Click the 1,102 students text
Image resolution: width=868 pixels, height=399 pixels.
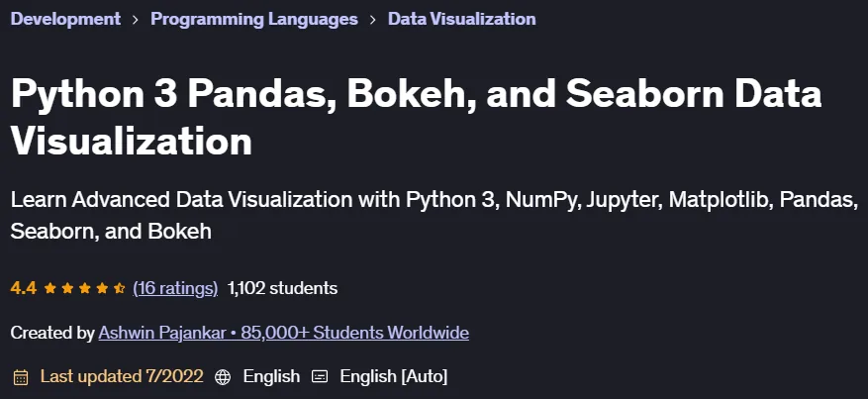tap(282, 288)
